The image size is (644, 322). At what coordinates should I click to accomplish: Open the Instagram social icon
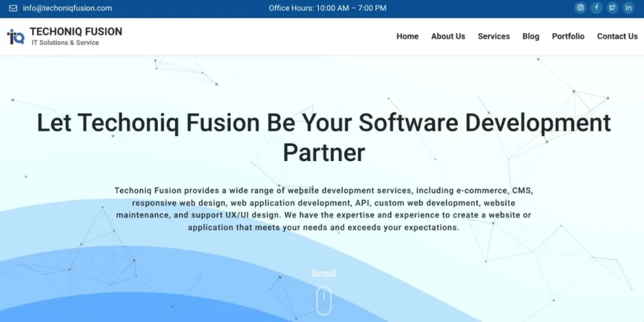(580, 8)
